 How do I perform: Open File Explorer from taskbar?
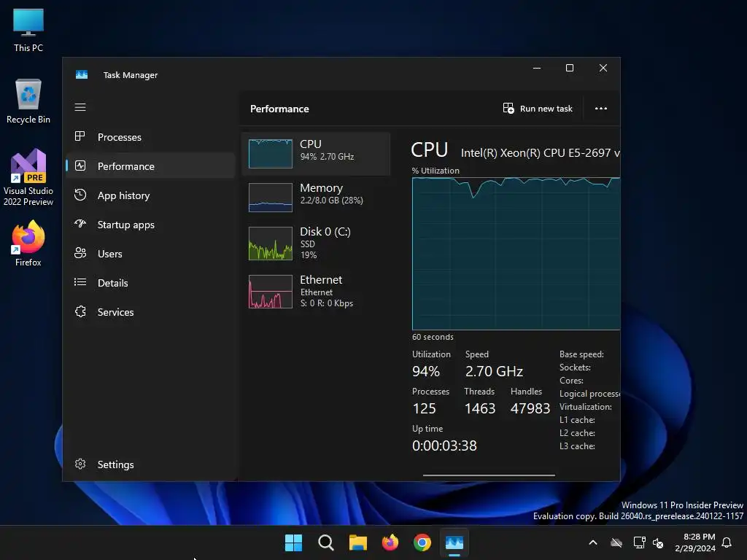357,542
